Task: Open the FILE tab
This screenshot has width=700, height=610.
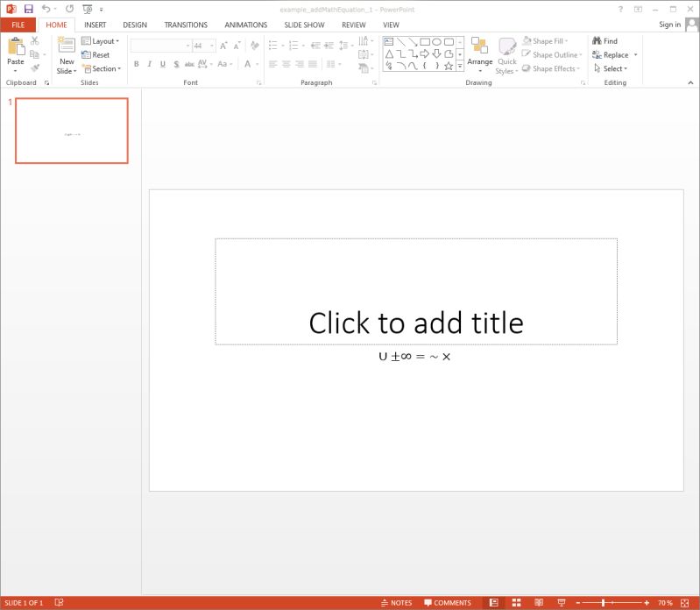Action: pyautogui.click(x=18, y=25)
